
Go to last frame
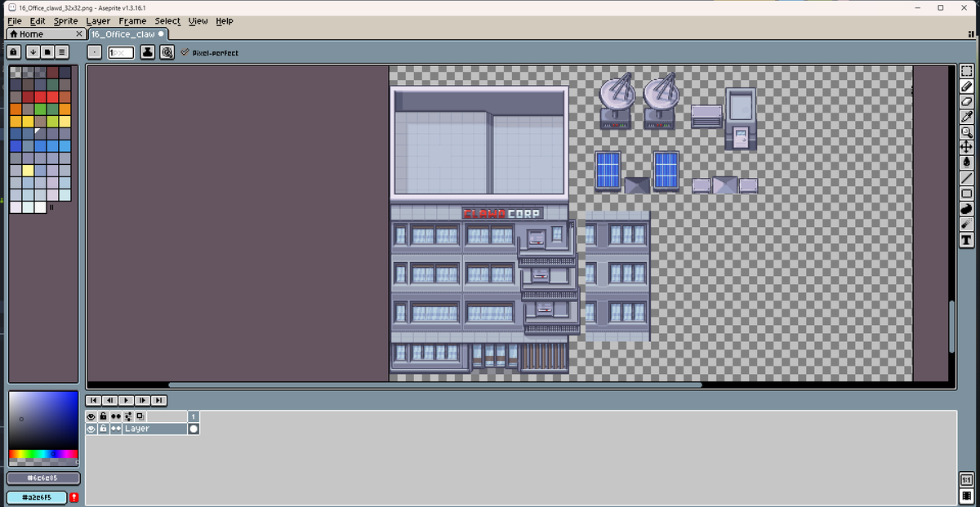click(x=158, y=400)
